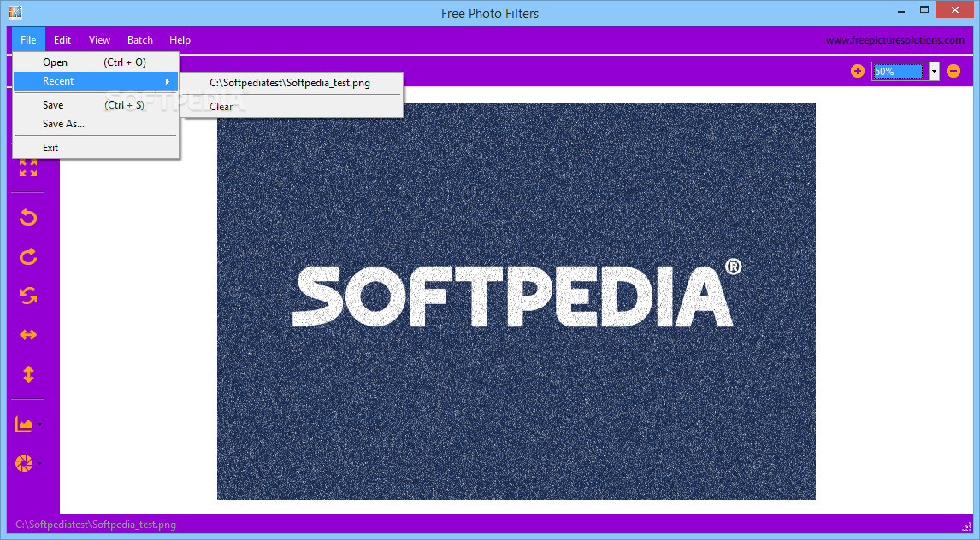Viewport: 980px width, 540px height.
Task: Click the status bar file path text
Action: click(96, 525)
